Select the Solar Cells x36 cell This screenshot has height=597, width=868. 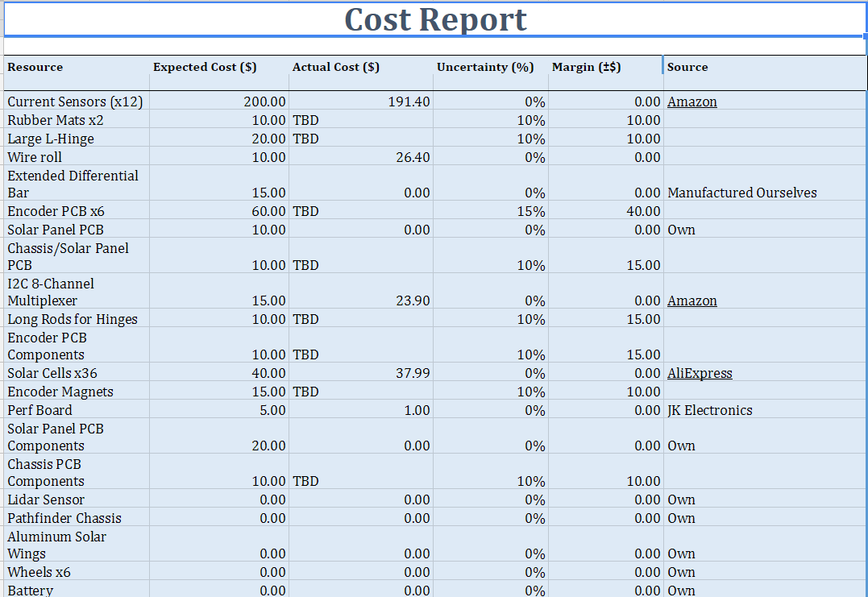tap(77, 373)
